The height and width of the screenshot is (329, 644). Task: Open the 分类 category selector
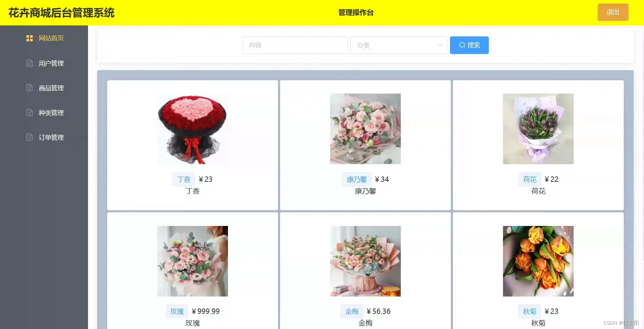(399, 45)
